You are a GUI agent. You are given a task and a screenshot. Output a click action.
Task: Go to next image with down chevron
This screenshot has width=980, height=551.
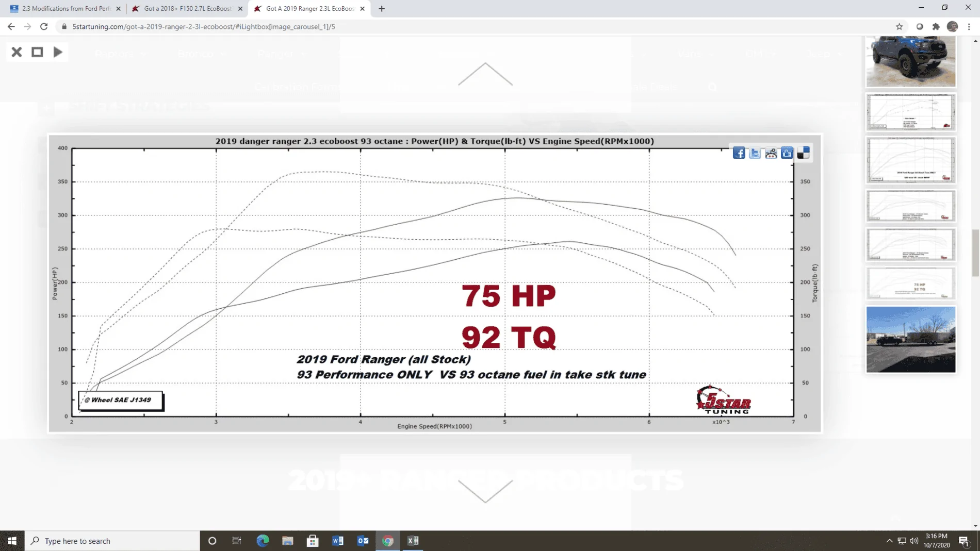485,491
